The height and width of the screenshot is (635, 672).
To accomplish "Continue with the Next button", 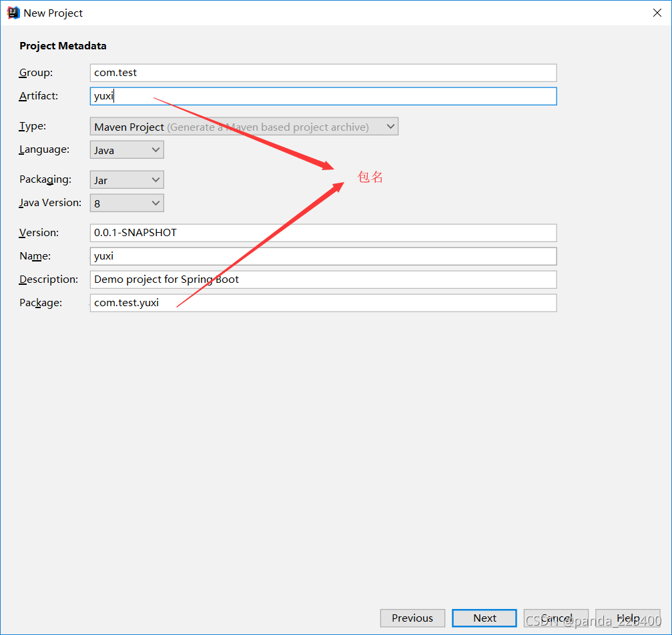I will [484, 618].
